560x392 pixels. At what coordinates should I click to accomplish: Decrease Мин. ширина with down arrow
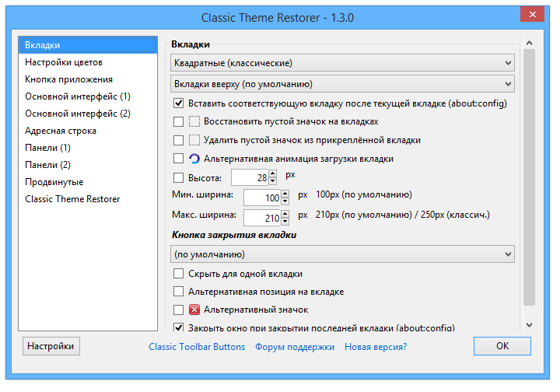pos(285,201)
